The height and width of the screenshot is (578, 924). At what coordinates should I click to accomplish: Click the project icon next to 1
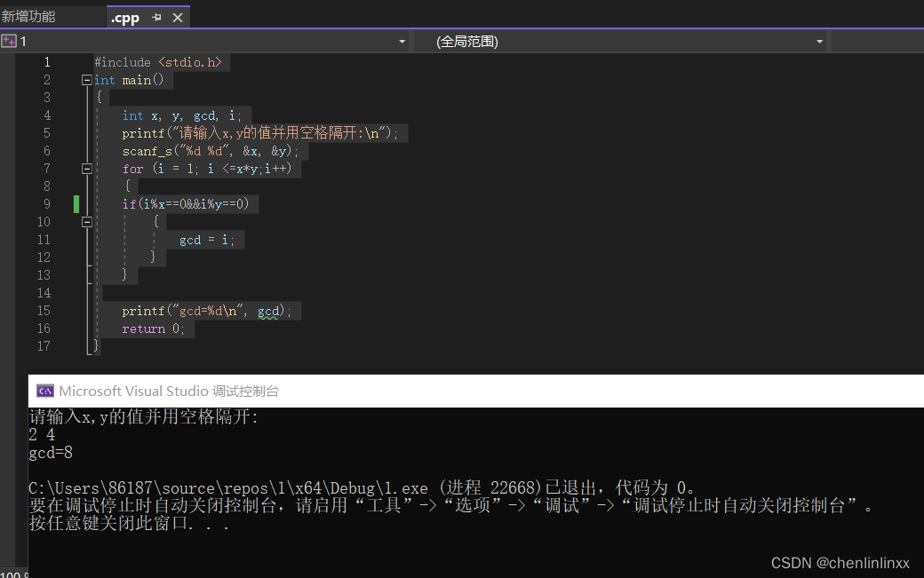point(9,41)
